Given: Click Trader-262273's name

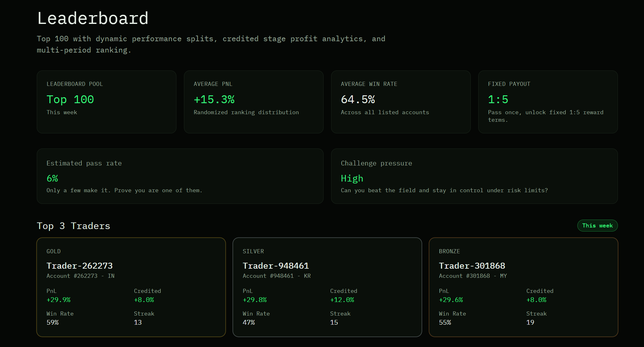Looking at the screenshot, I should 79,266.
